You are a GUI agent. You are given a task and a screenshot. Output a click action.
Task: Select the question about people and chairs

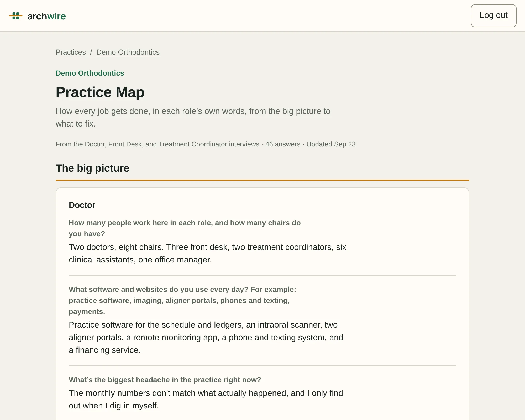pyautogui.click(x=185, y=228)
